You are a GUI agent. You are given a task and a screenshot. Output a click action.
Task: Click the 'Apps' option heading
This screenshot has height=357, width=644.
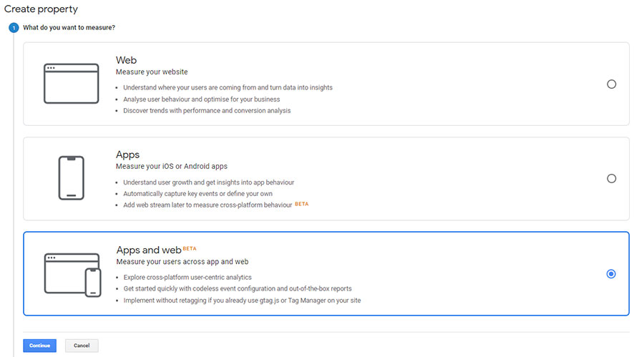tap(128, 155)
